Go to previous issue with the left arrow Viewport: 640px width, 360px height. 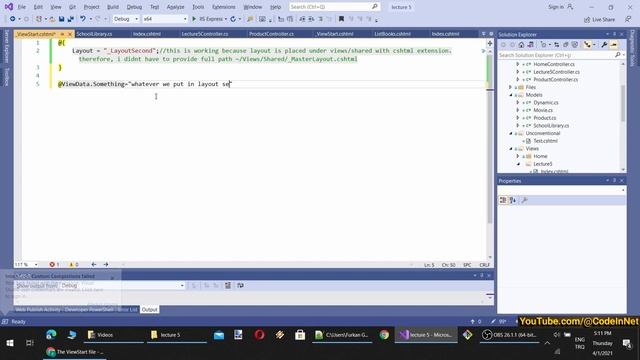tap(94, 264)
